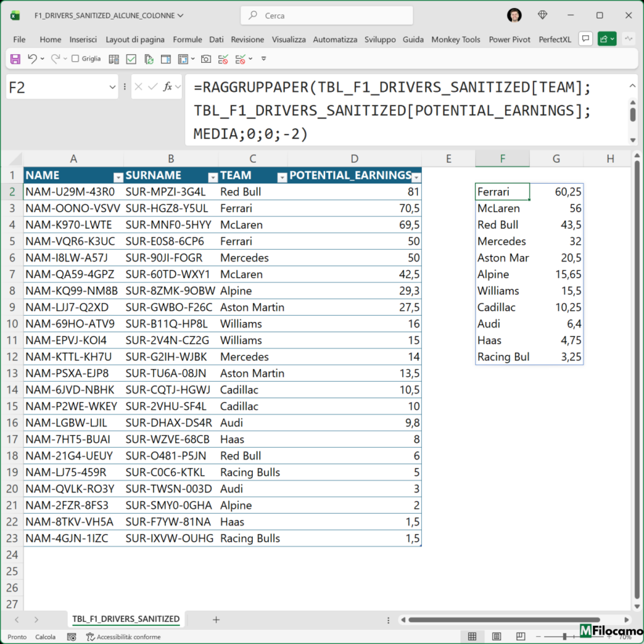Click the Select All corner triangle
Viewport: 644px width, 644px height.
coord(16,158)
